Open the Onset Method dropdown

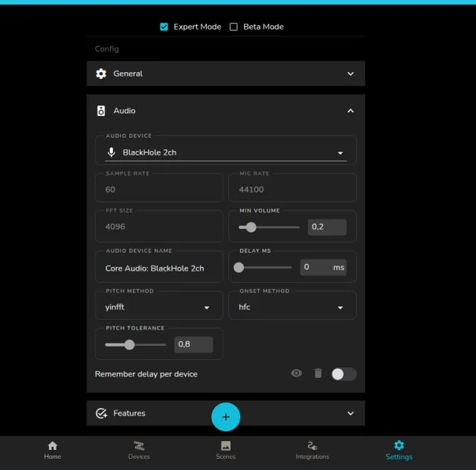pyautogui.click(x=292, y=307)
